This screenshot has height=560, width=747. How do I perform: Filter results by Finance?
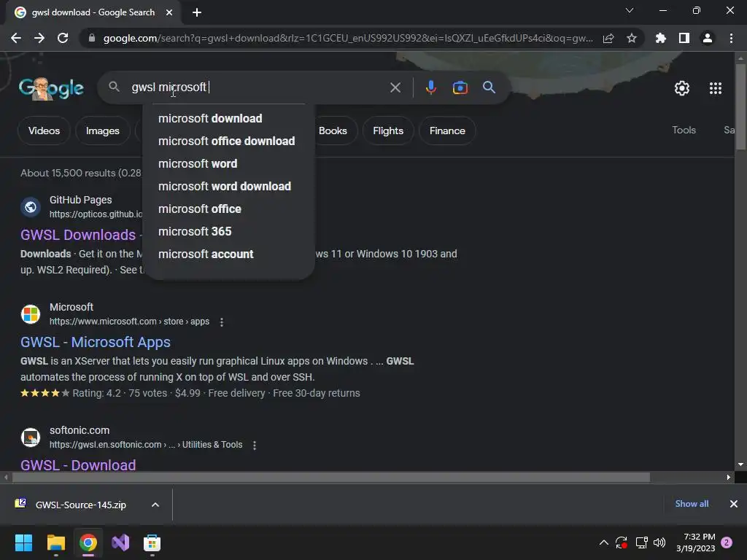pyautogui.click(x=447, y=131)
